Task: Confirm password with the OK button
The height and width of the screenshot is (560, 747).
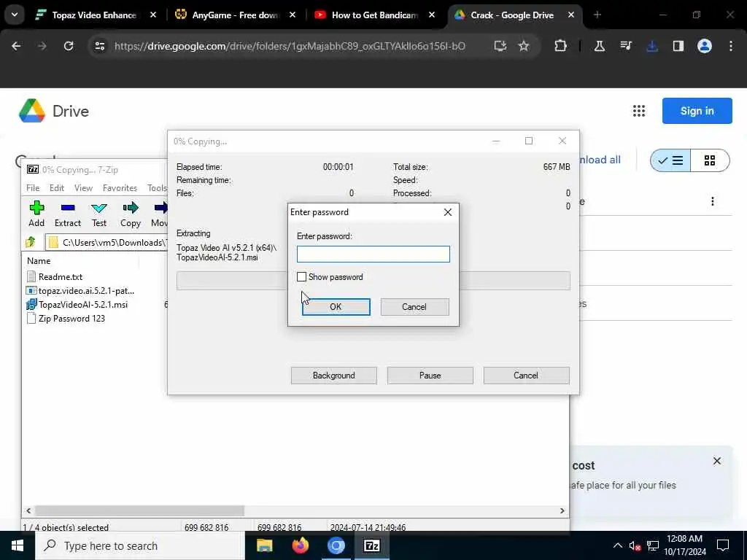Action: 336,307
